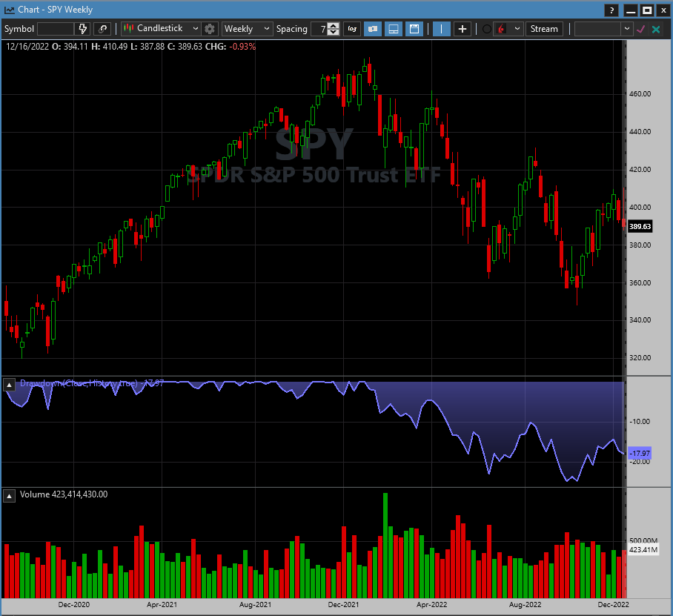Click the purple checkmark icon
This screenshot has height=616, width=673.
(x=641, y=29)
